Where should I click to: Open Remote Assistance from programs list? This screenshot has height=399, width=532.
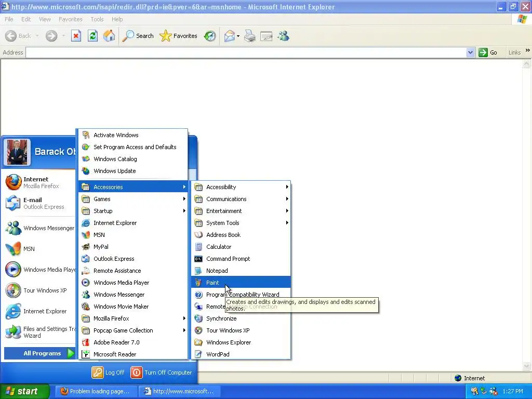tap(133, 270)
